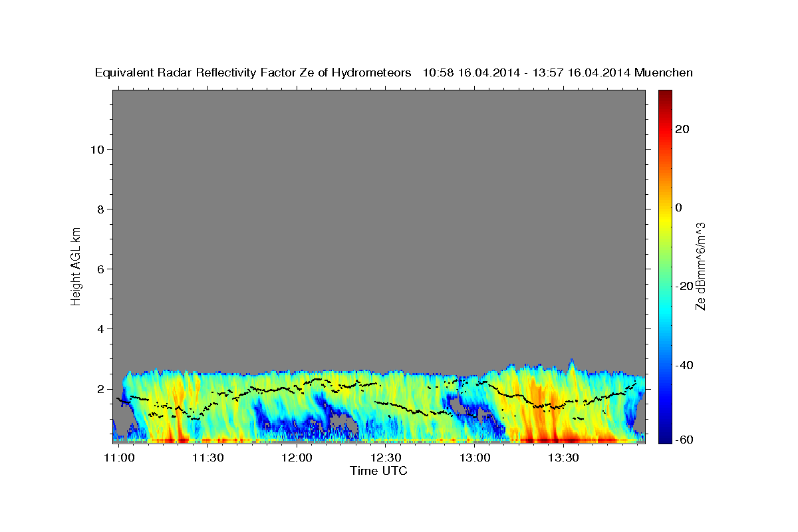Screen dimensions: 798x532
Task: Click the plot title text starting "Equivalent Radar Reflectivity"
Action: [394, 73]
